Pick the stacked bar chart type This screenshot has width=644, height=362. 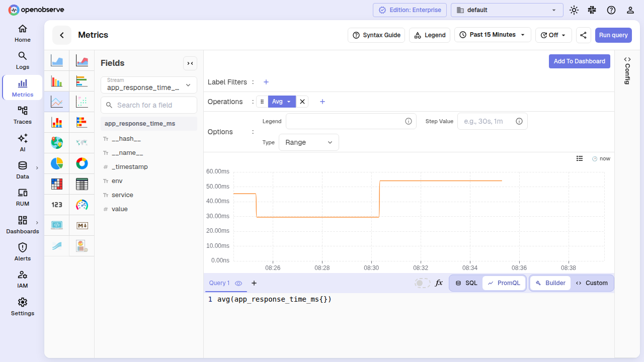tap(57, 122)
